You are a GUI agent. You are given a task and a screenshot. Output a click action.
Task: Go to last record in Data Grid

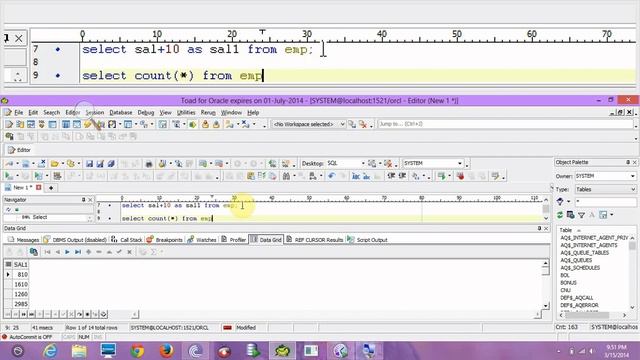click(x=78, y=252)
